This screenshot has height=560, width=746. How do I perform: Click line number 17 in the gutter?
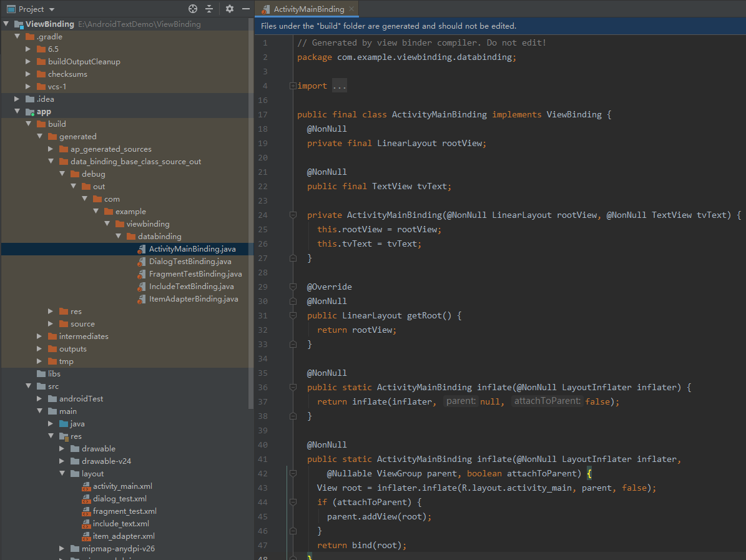263,115
